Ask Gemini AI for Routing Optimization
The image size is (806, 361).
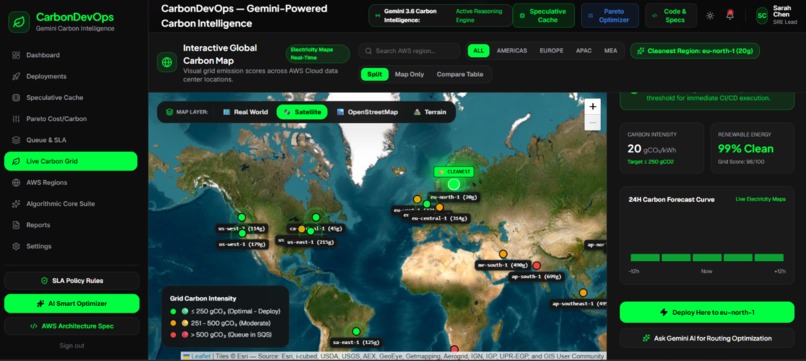707,338
